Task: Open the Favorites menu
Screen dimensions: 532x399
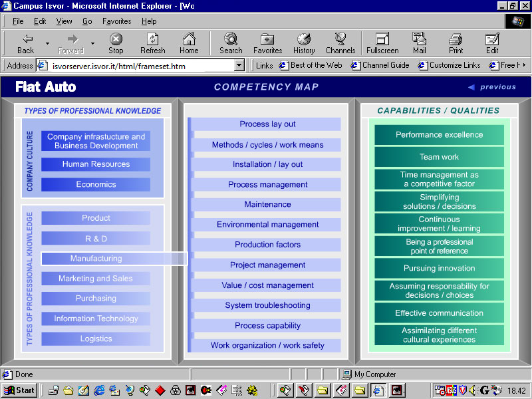Action: [117, 21]
